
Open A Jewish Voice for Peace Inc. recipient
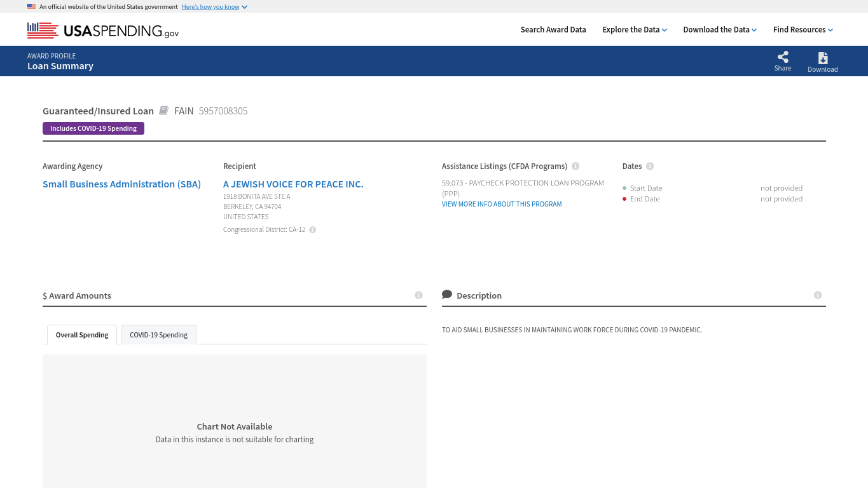[x=293, y=184]
